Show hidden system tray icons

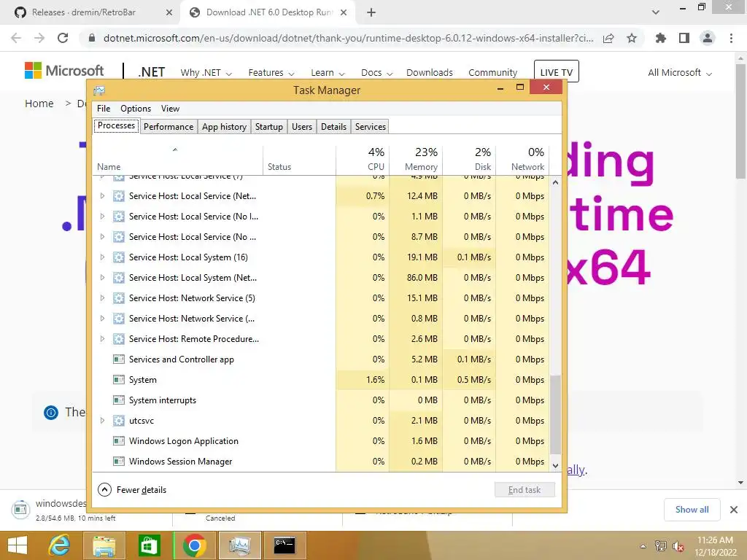pos(643,546)
